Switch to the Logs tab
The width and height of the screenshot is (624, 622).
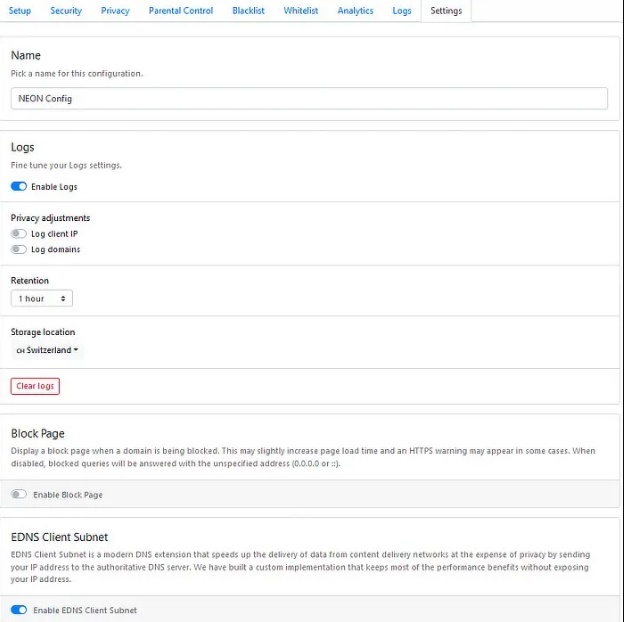[x=402, y=11]
